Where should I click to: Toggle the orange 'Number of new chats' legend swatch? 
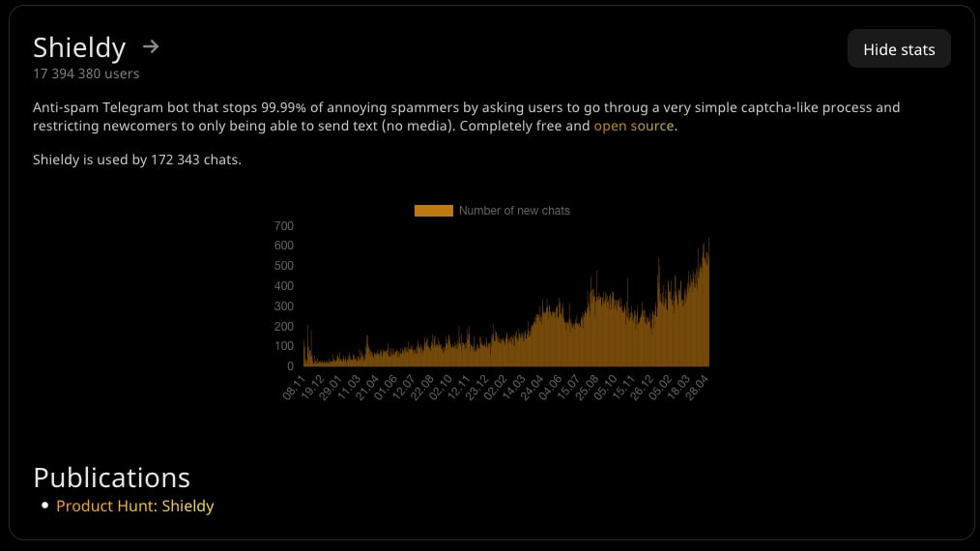click(434, 211)
